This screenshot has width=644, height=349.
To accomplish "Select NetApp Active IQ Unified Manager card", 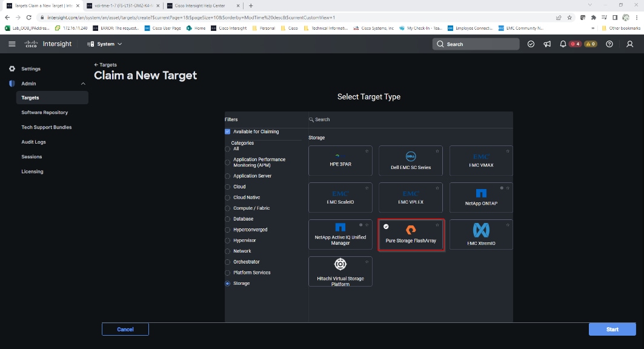I will click(340, 234).
